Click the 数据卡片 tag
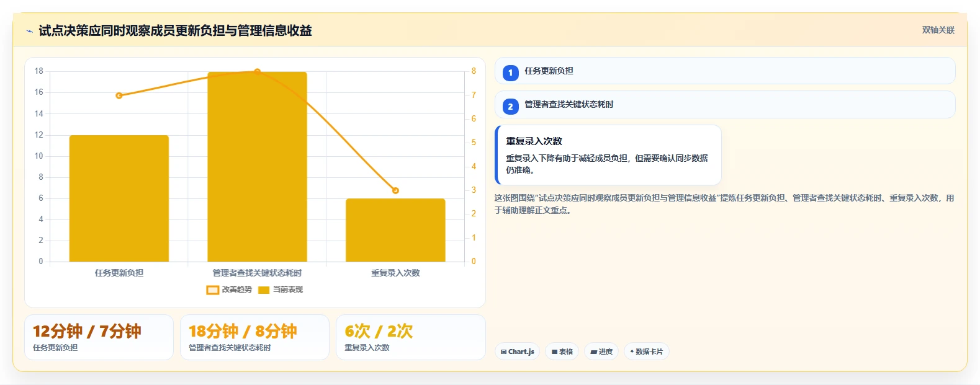The width and height of the screenshot is (980, 385). pos(646,352)
